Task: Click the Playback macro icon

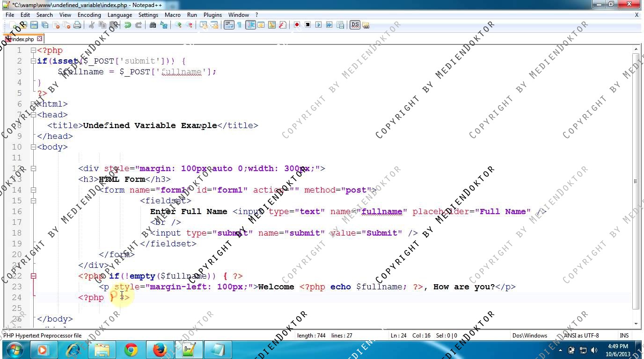Action: point(319,25)
